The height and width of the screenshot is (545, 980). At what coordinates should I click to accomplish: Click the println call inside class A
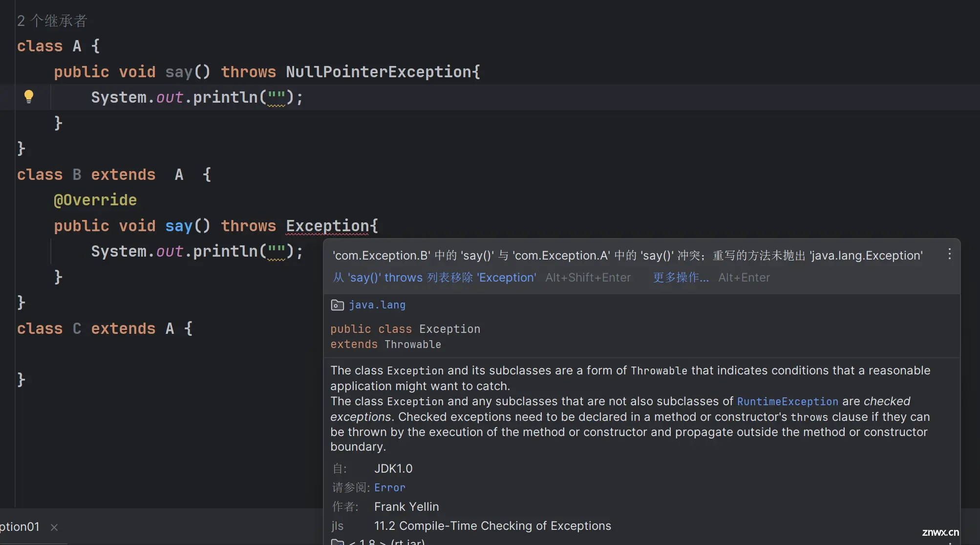point(225,97)
